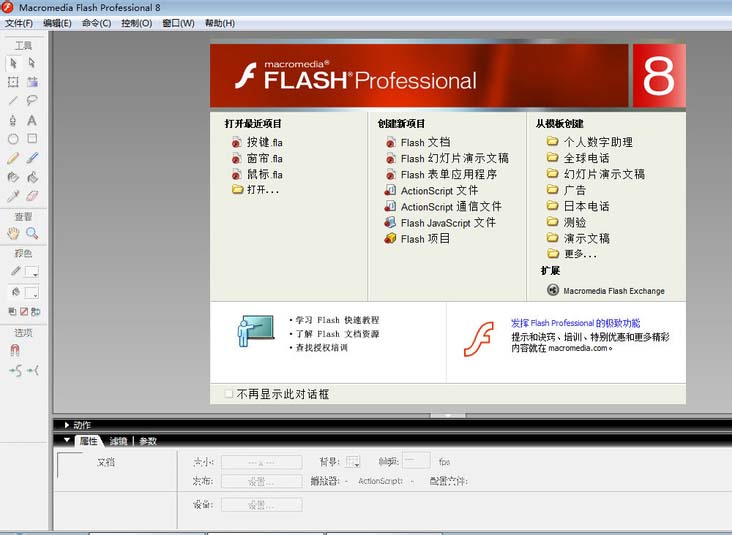The width and height of the screenshot is (732, 535).
Task: Open the 测验 template folder
Action: click(x=566, y=222)
